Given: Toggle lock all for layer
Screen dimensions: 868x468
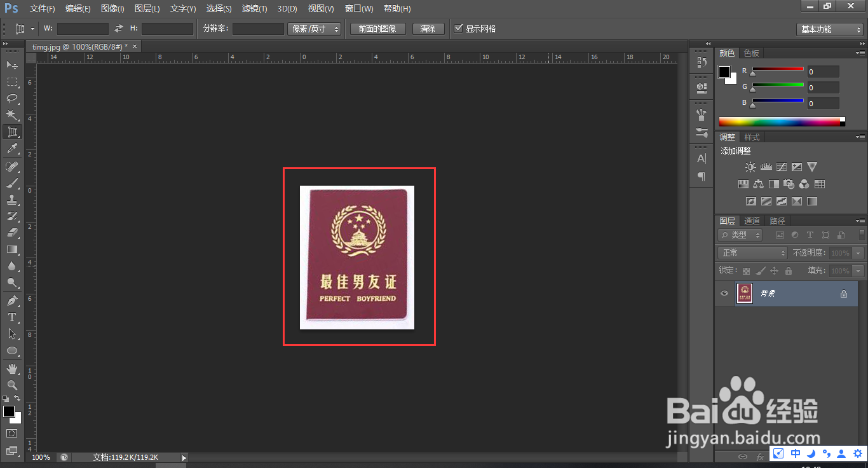Looking at the screenshot, I should (x=789, y=271).
